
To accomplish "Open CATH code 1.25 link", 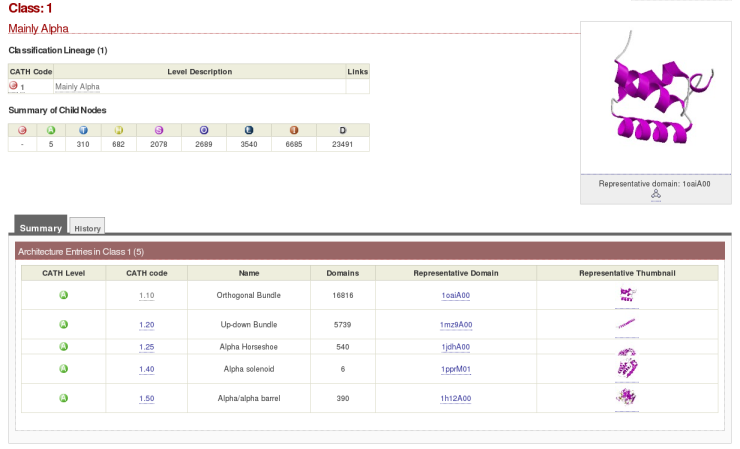I will tap(146, 347).
